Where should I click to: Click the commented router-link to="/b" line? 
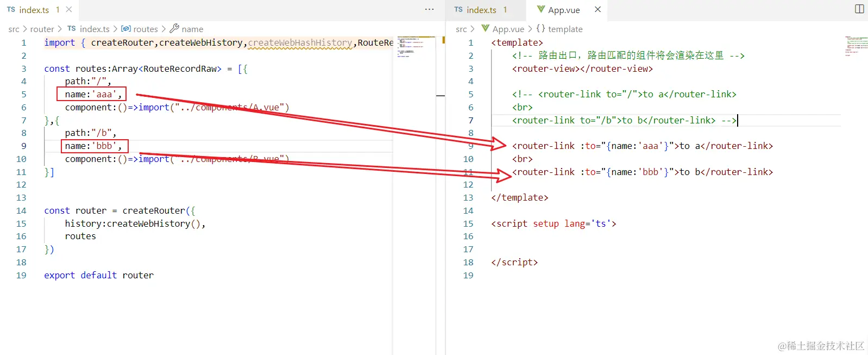click(x=624, y=121)
